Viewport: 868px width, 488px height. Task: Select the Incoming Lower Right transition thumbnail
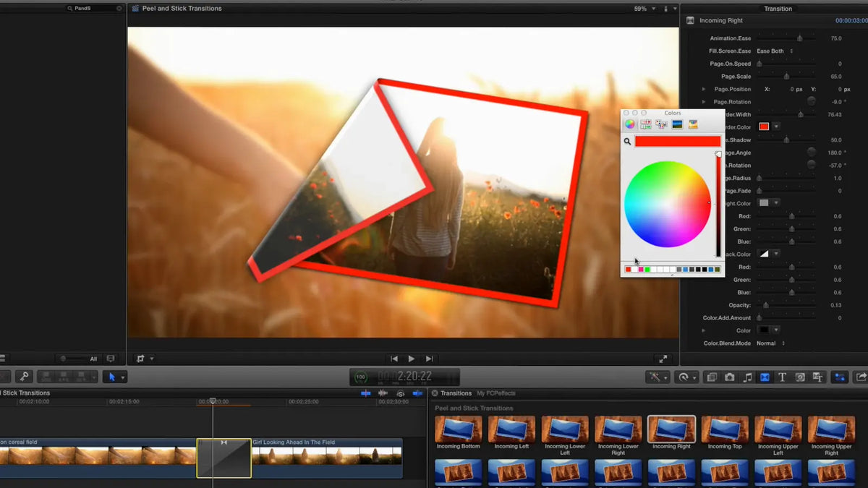point(618,429)
